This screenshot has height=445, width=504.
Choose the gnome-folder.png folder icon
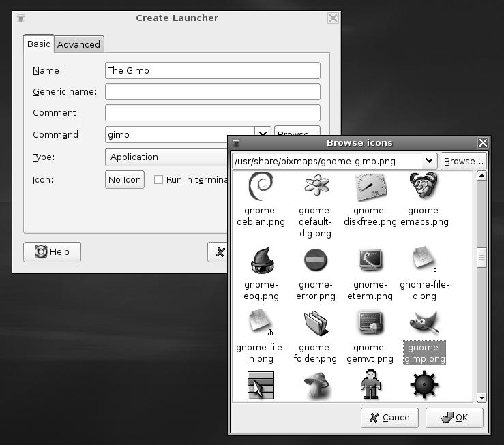pyautogui.click(x=315, y=324)
